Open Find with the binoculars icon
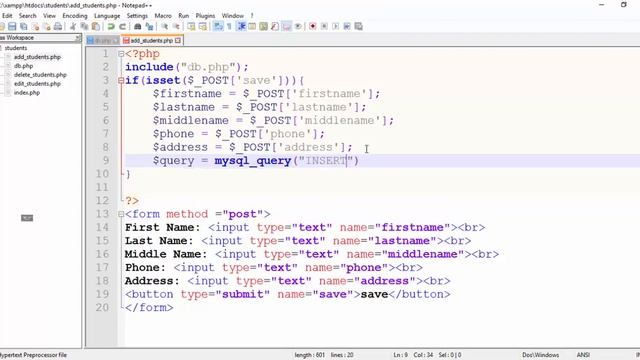 coord(138,27)
